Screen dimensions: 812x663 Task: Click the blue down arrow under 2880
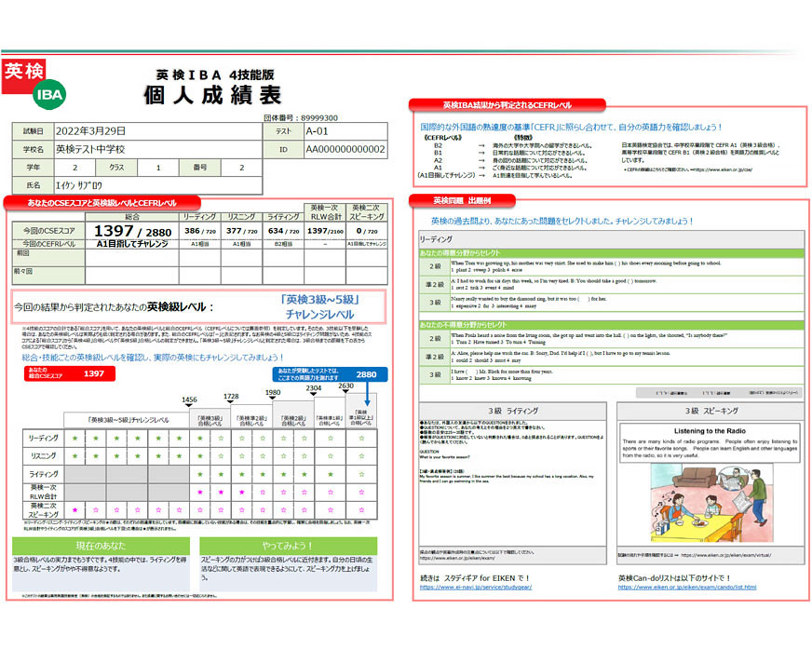[x=367, y=394]
